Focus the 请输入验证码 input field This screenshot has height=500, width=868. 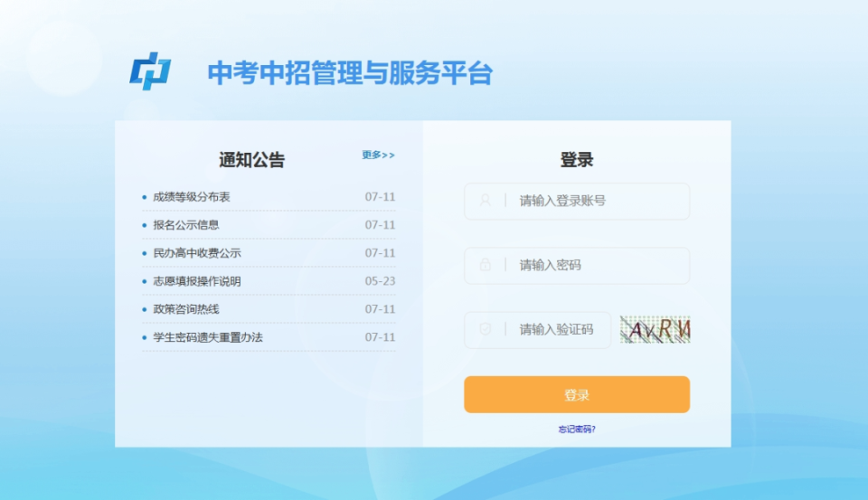[x=537, y=330]
